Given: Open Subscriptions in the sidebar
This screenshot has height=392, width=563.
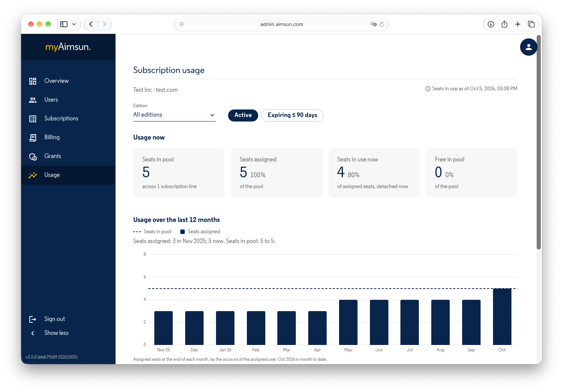Looking at the screenshot, I should tap(68, 119).
